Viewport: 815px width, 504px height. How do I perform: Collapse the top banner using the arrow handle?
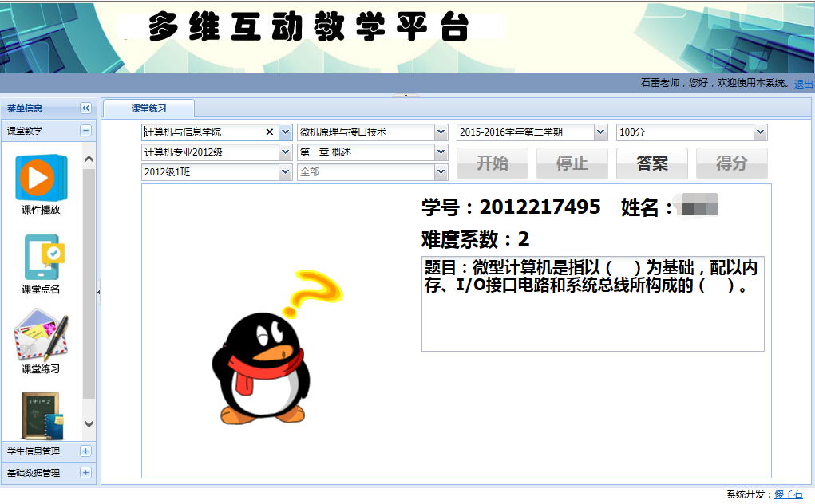406,96
